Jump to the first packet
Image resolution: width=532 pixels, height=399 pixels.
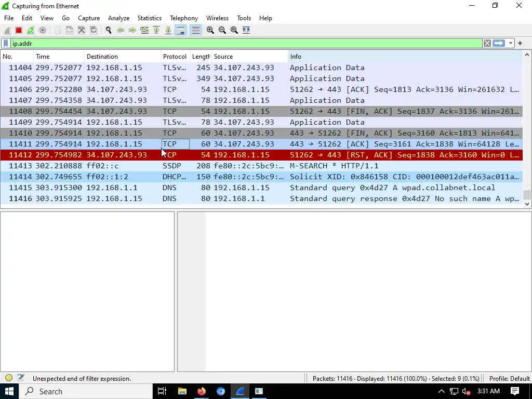click(x=156, y=30)
